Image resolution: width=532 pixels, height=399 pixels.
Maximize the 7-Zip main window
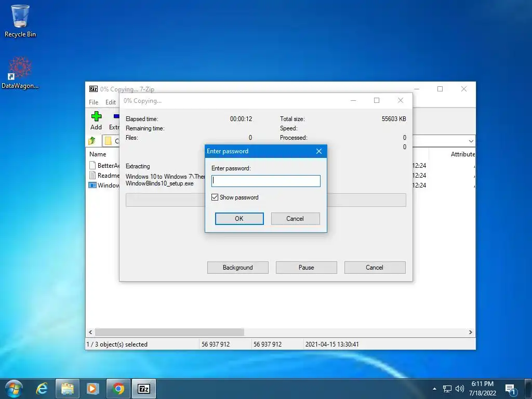(440, 89)
